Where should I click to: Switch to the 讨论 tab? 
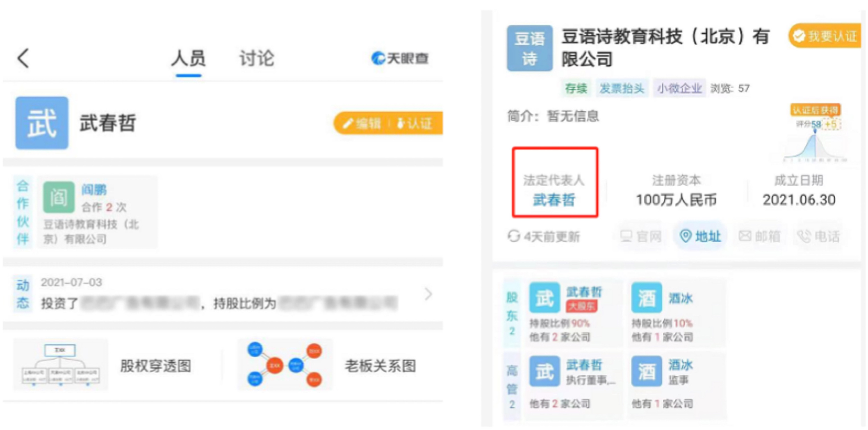point(257,59)
